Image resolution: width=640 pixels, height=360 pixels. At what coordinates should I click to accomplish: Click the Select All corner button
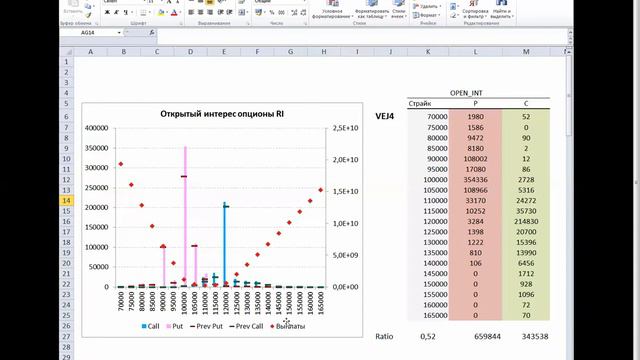pyautogui.click(x=67, y=52)
